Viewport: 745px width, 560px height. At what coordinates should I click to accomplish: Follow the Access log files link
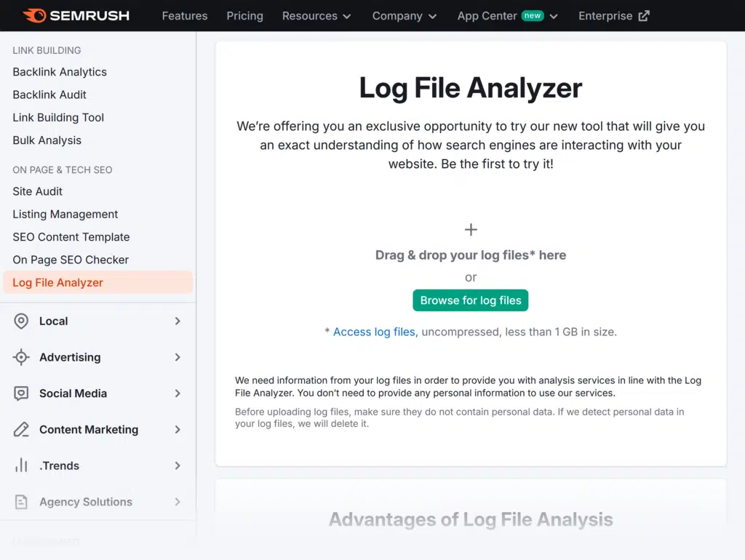tap(374, 332)
